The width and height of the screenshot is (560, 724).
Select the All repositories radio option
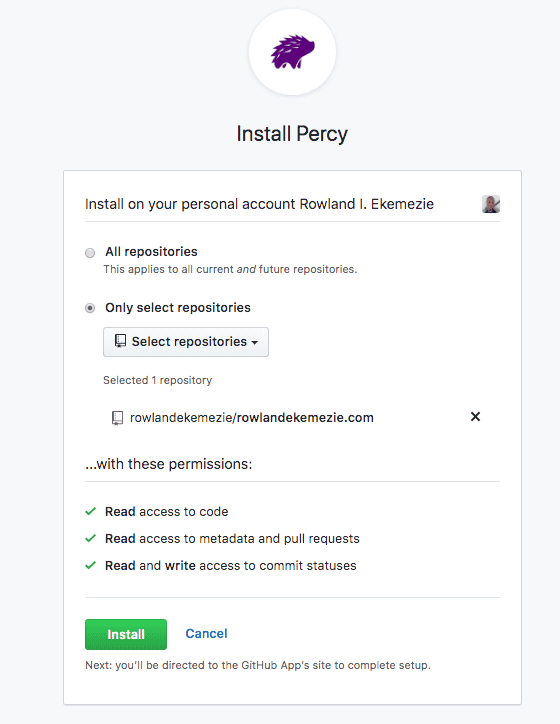pos(90,253)
